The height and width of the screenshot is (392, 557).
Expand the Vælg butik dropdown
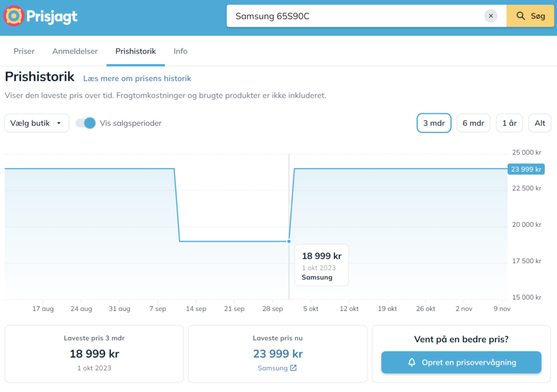point(37,123)
